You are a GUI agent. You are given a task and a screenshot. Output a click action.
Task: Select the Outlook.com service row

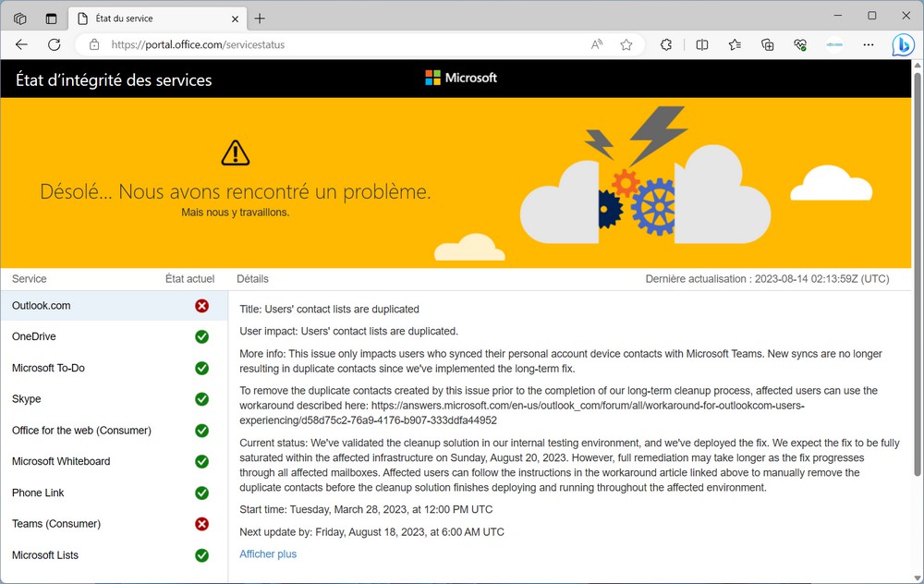tap(114, 305)
